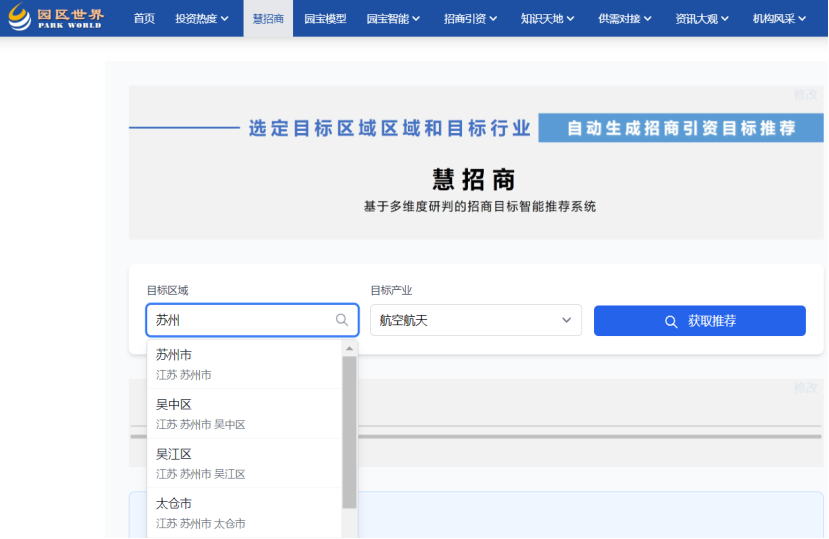The image size is (829, 539).
Task: Click the suggestion list scrollbar thumb
Action: click(x=350, y=430)
